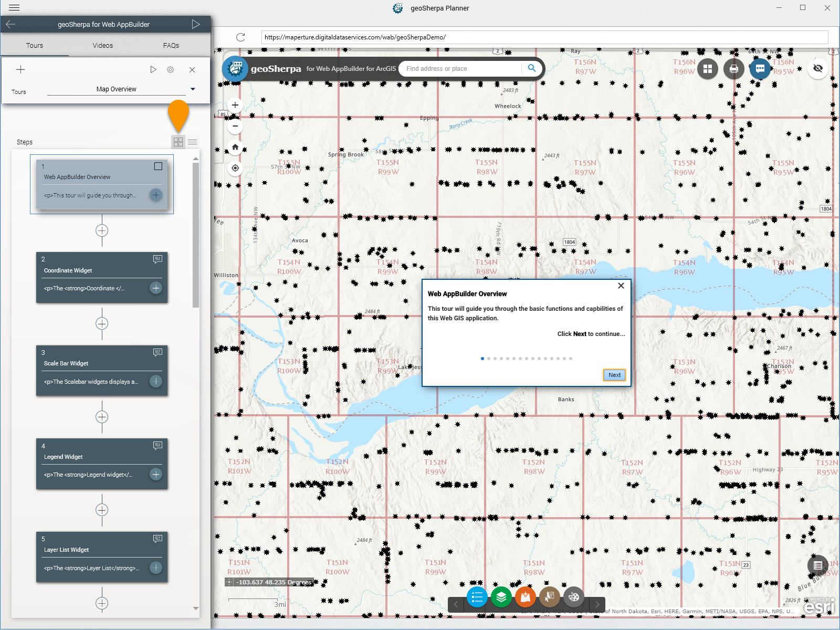Toggle popup icon on Legend Widget step
Image resolution: width=840 pixels, height=630 pixels.
157,445
